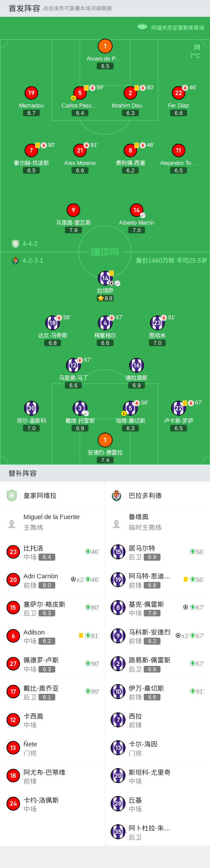The image size is (210, 868).
Task: Tap 马里奥-里瓦斯 number 9 jersey icon
Action: point(73,210)
